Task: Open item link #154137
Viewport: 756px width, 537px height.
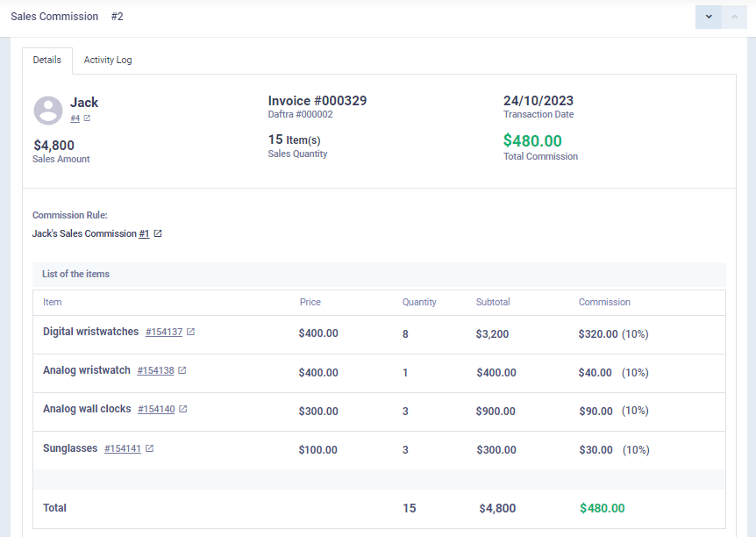Action: pos(164,332)
